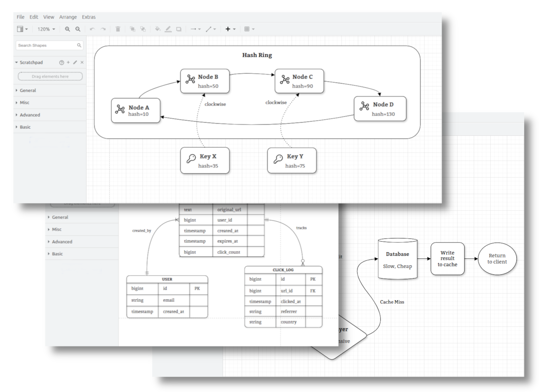Screen dimensions: 539x392
Task: Click the Undo arrow in the toolbar
Action: point(92,29)
